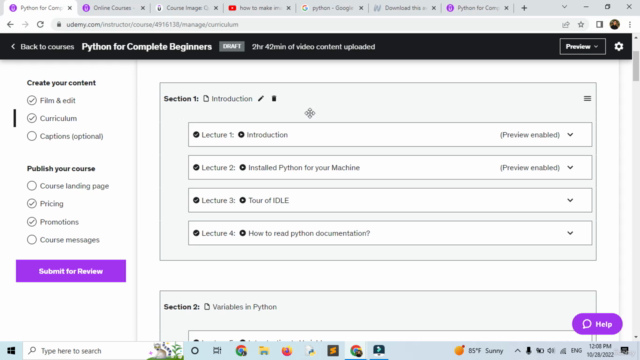Screen dimensions: 640x360
Task: Click the site lock icon in address bar
Action: [x=59, y=24]
